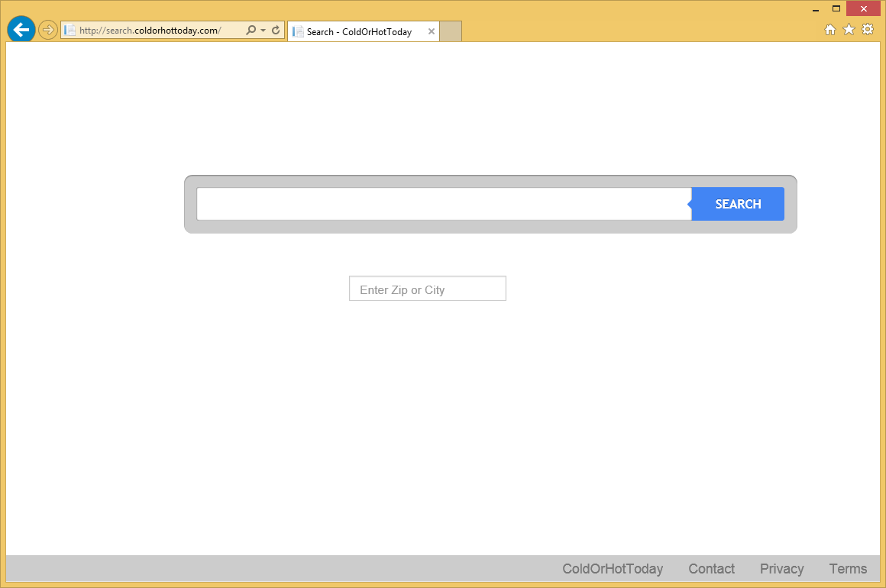The image size is (886, 588).
Task: Click the back navigation arrow
Action: pos(21,29)
